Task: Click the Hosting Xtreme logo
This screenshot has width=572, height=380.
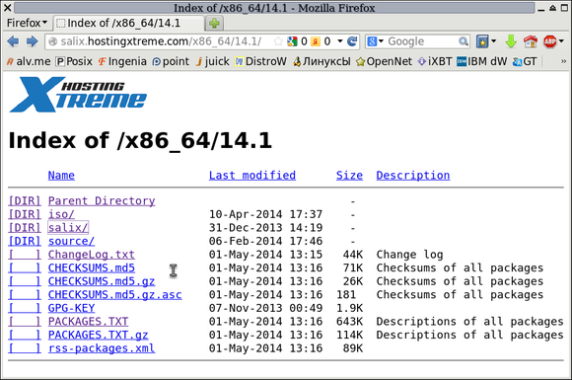Action: [78, 94]
